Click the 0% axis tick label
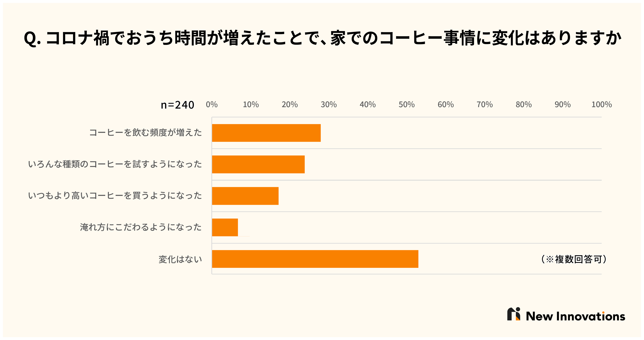This screenshot has height=340, width=644. (x=212, y=105)
